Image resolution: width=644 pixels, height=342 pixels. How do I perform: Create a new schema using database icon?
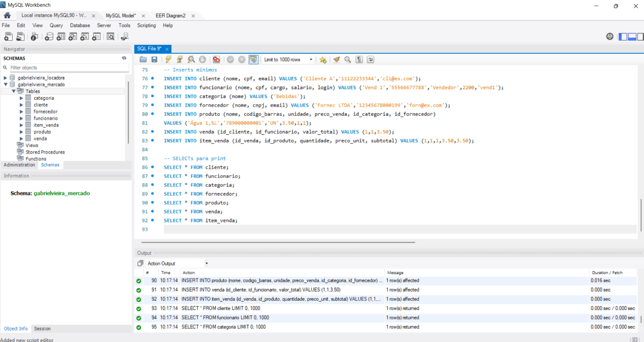pos(49,37)
